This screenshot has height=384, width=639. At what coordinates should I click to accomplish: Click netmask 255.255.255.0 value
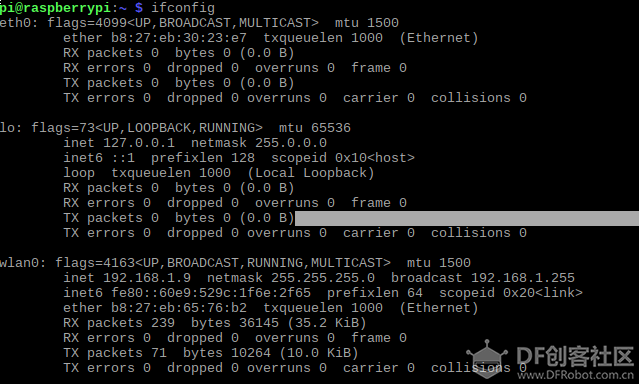(291, 278)
